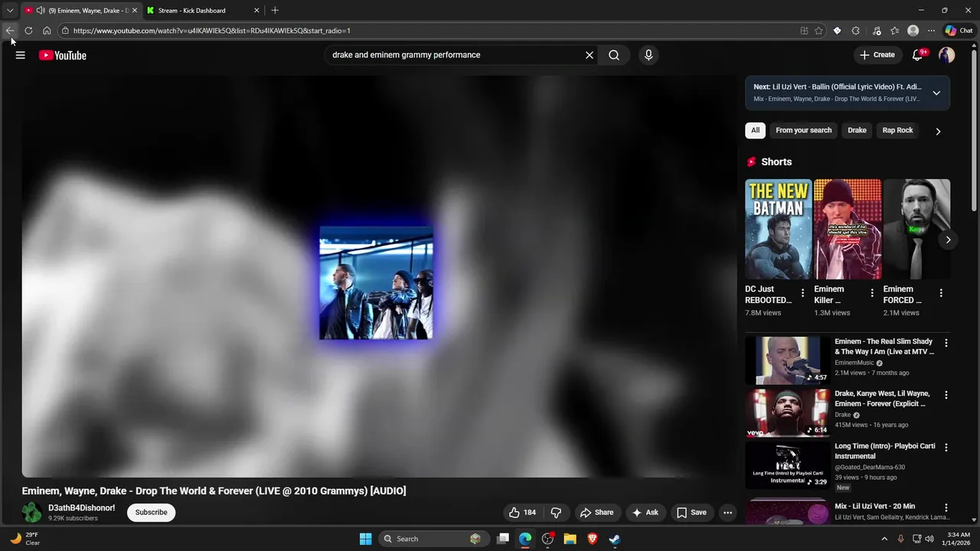The width and height of the screenshot is (980, 551).
Task: Open the favorites list icon
Action: pos(894,31)
